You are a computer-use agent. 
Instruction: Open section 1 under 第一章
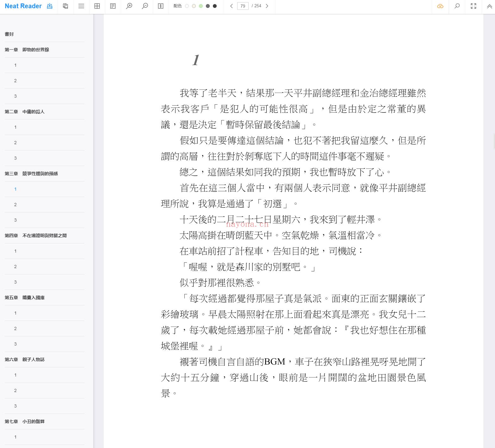tap(45, 65)
